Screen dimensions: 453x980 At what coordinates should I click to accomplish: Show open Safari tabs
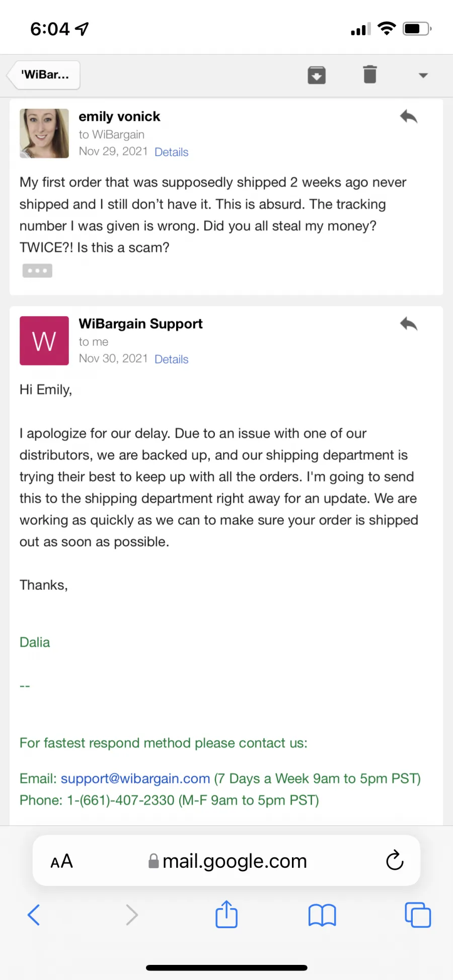pos(418,915)
